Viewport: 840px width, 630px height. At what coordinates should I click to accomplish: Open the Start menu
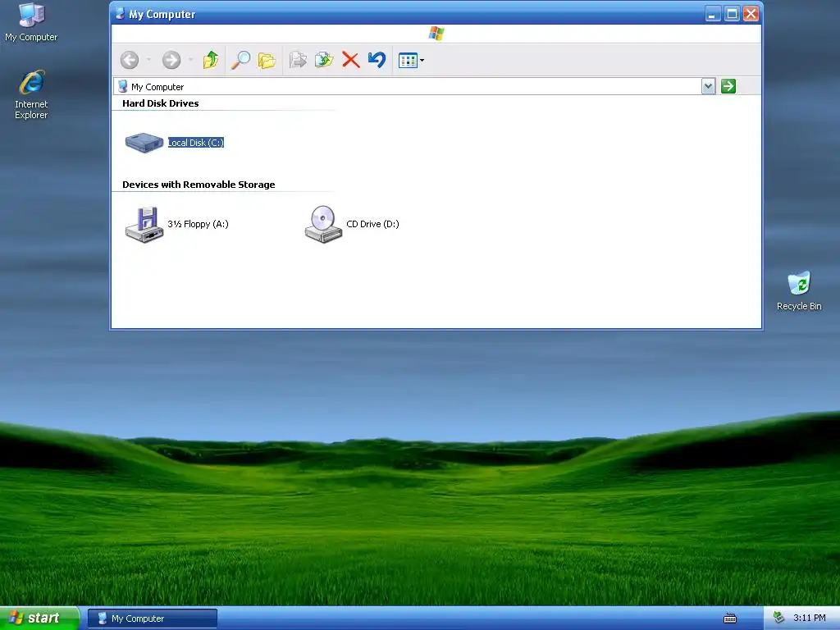(x=39, y=619)
